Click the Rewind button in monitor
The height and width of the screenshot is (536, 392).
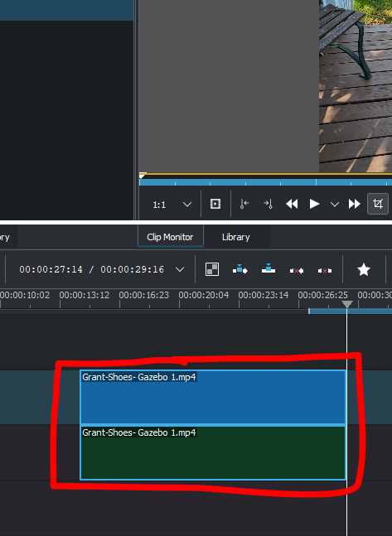[292, 204]
